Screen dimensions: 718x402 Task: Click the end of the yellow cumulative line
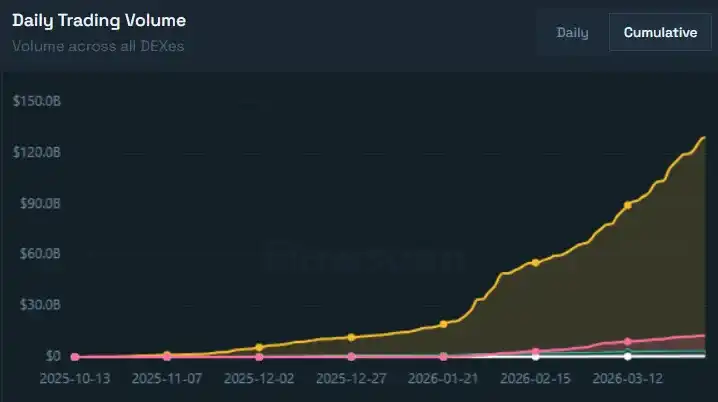coord(704,138)
